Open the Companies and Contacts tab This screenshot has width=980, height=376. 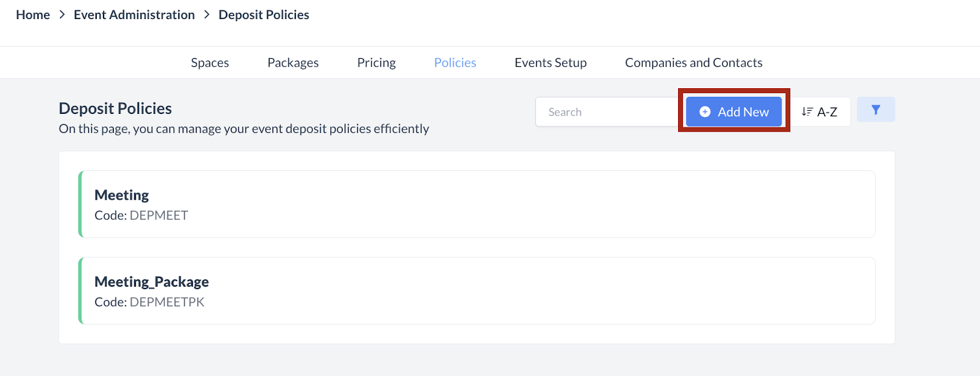693,62
